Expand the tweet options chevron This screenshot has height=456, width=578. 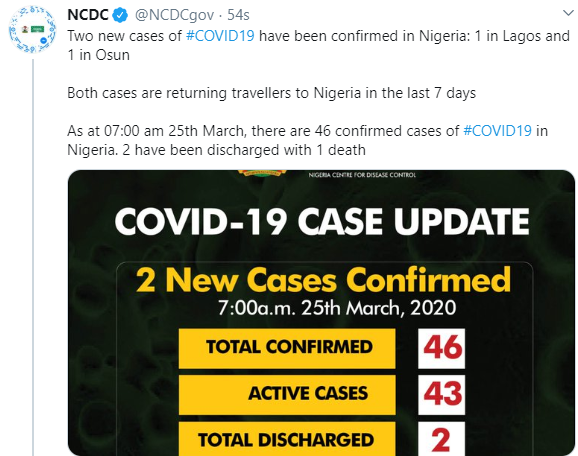pyautogui.click(x=569, y=13)
